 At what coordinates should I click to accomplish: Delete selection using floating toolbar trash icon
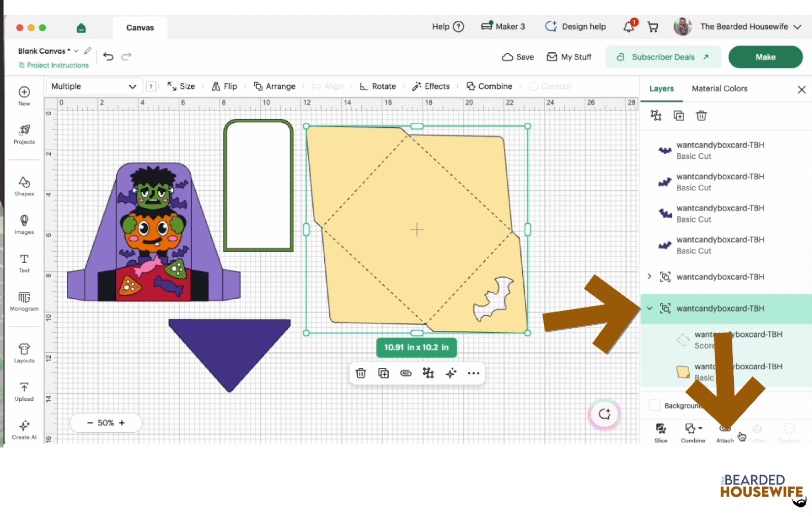point(361,373)
